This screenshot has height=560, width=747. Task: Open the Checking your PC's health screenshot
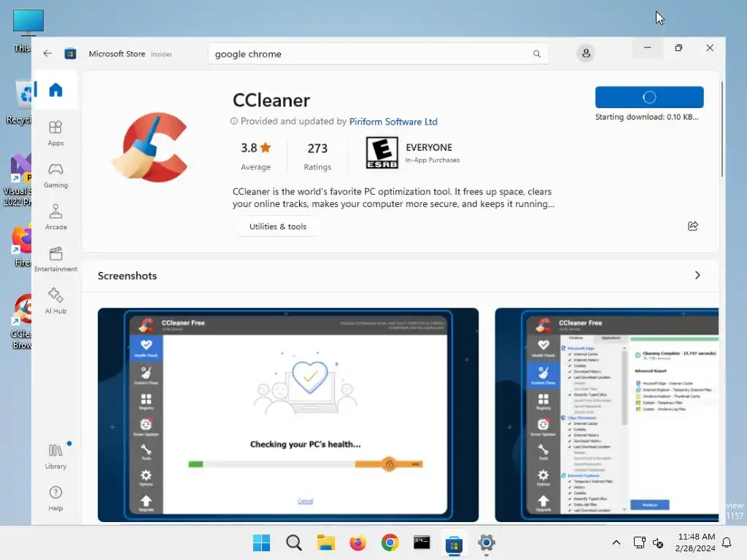pyautogui.click(x=287, y=415)
